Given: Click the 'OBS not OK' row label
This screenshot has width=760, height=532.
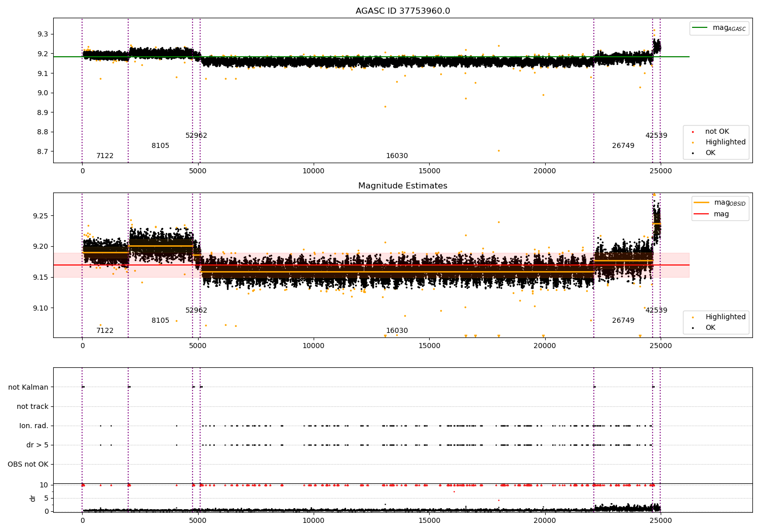Looking at the screenshot, I should point(28,465).
